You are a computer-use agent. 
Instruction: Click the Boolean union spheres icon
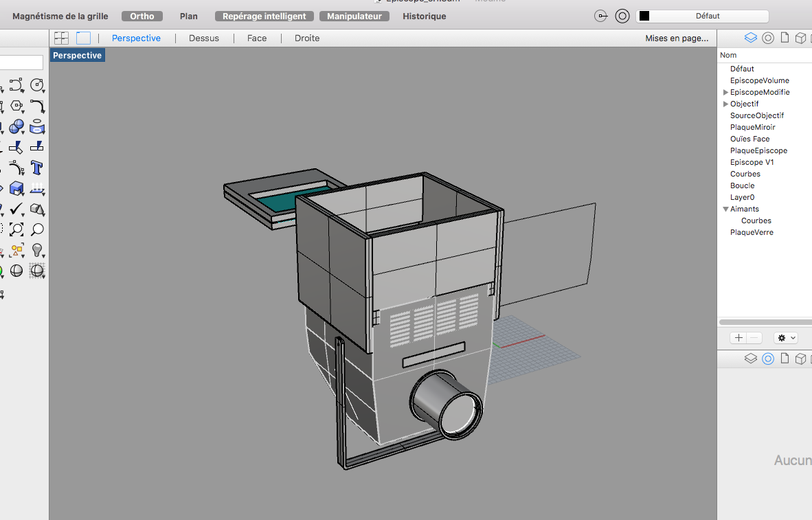pos(16,127)
